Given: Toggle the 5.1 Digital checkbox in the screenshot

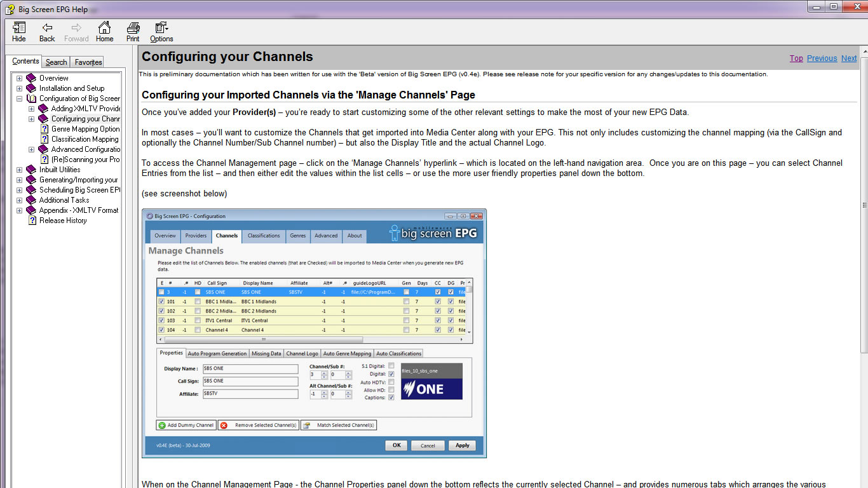Looking at the screenshot, I should [391, 365].
